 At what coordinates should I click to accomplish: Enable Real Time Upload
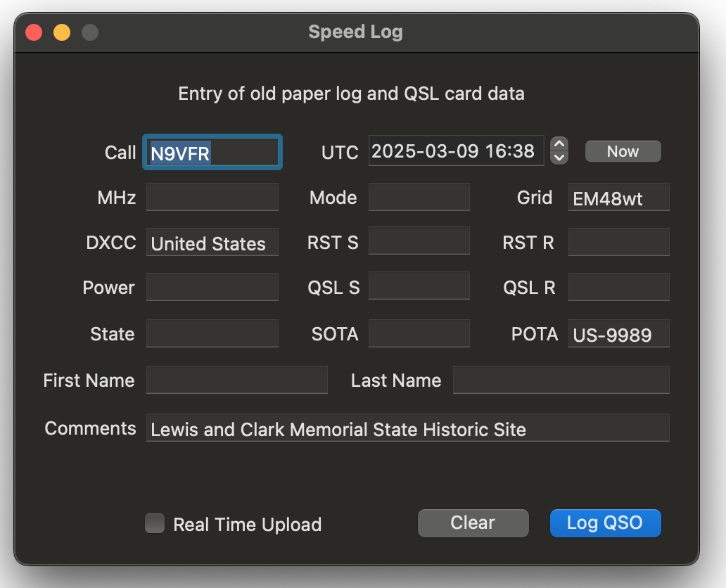click(155, 524)
